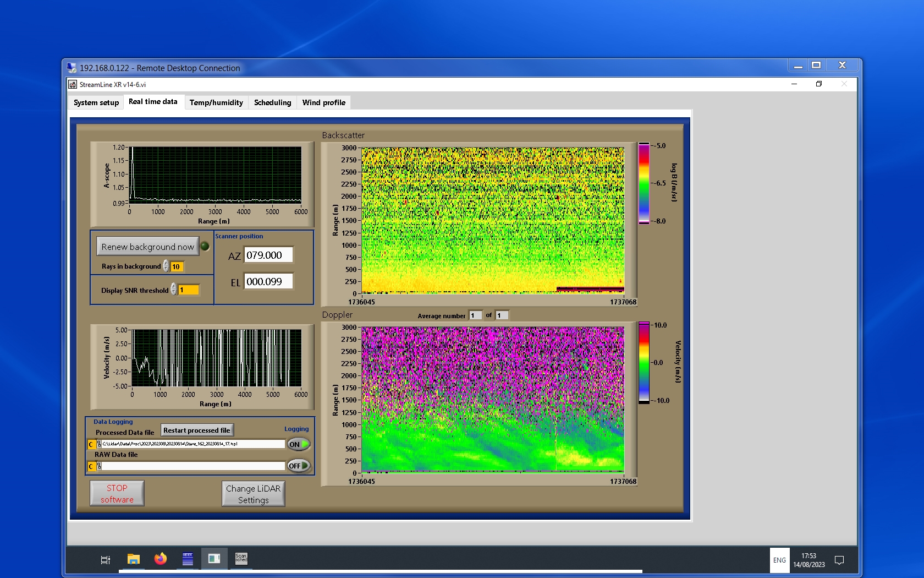Click the Rays in background stepper
The image size is (924, 578).
click(x=166, y=266)
